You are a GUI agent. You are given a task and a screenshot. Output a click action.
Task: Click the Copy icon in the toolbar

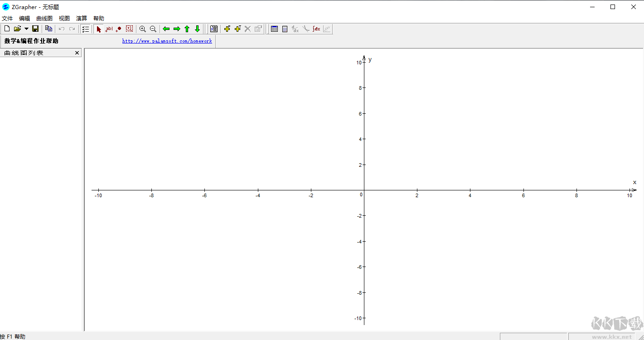click(48, 29)
